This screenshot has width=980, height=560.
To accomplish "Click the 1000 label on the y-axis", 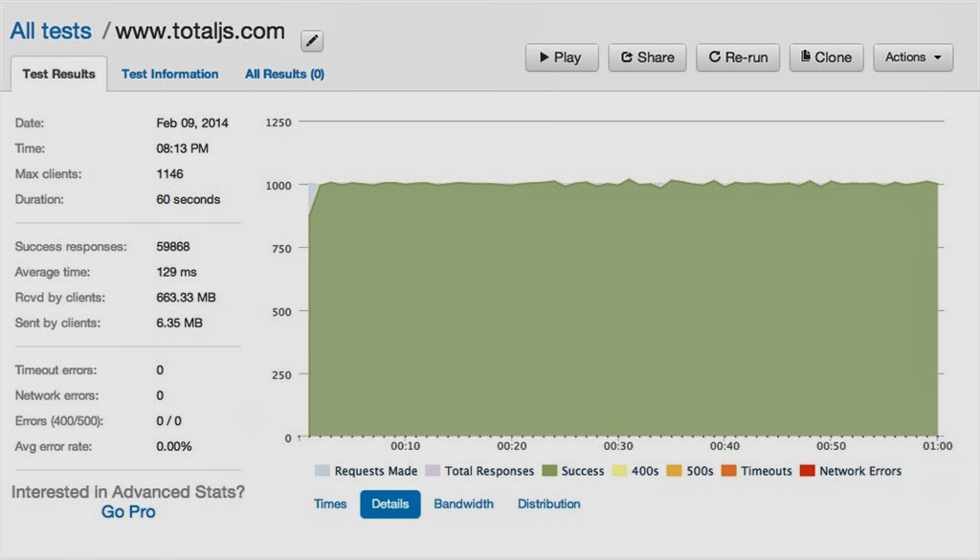I will (278, 186).
